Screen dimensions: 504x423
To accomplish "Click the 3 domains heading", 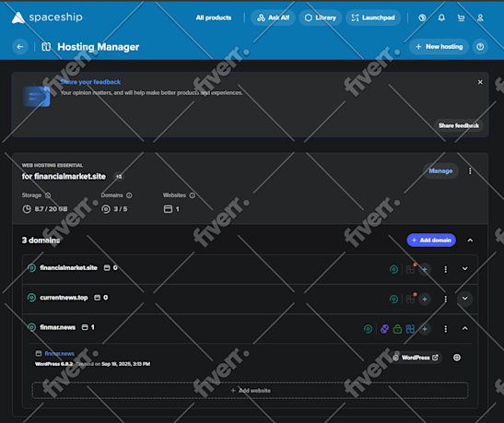I will (x=41, y=241).
